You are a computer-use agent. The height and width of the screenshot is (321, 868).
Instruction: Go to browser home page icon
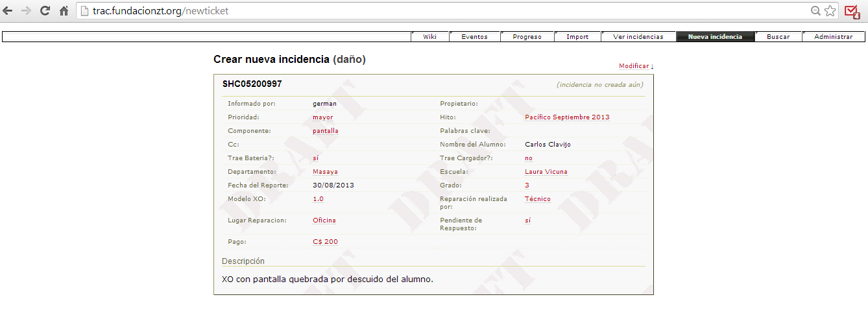[x=64, y=11]
